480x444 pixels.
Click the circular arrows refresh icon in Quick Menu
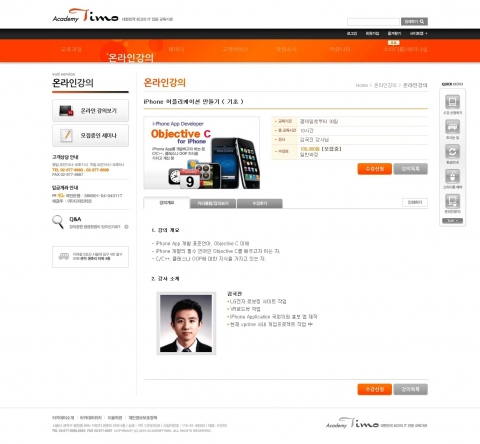tap(452, 152)
